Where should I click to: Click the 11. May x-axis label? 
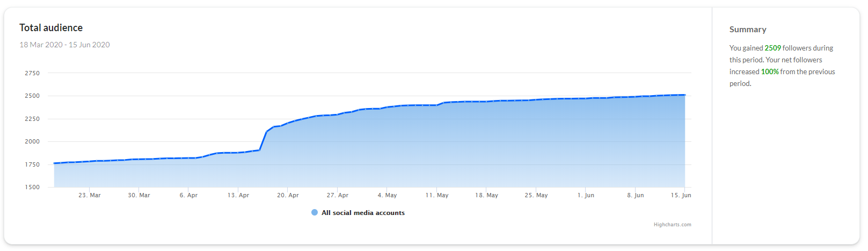point(437,195)
